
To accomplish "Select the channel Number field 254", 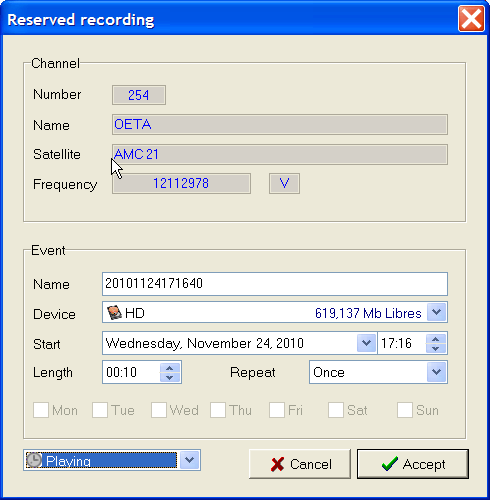I will (139, 95).
